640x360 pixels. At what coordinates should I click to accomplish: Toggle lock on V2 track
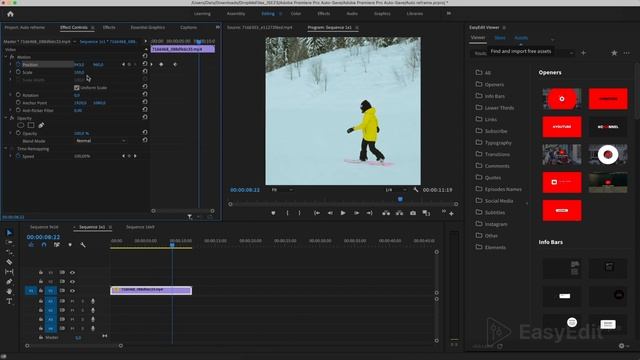pyautogui.click(x=41, y=281)
